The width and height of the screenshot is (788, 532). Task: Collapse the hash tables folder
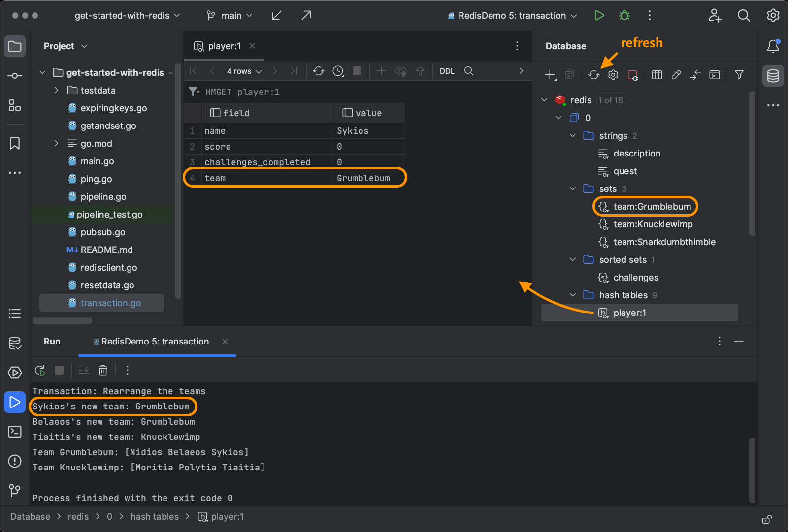[573, 295]
